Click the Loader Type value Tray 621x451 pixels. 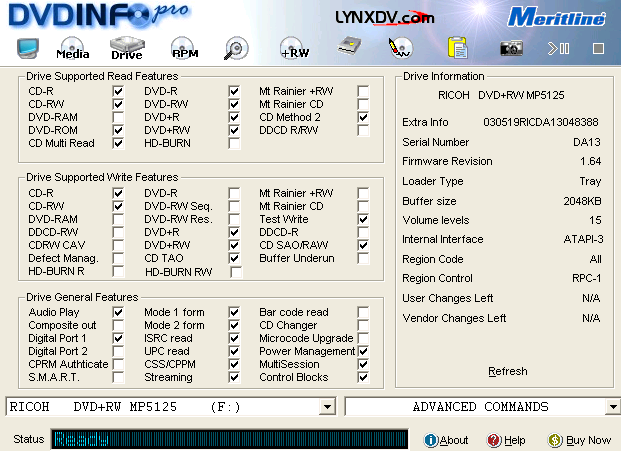click(591, 181)
